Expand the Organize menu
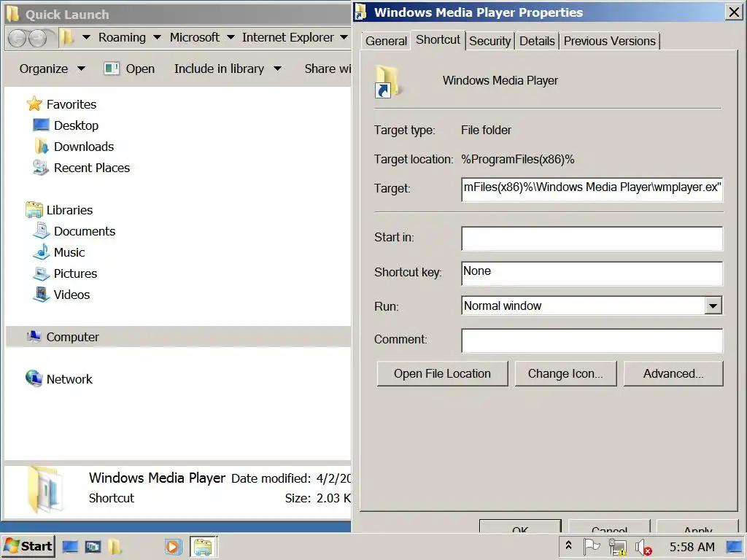The height and width of the screenshot is (560, 747). coord(52,69)
